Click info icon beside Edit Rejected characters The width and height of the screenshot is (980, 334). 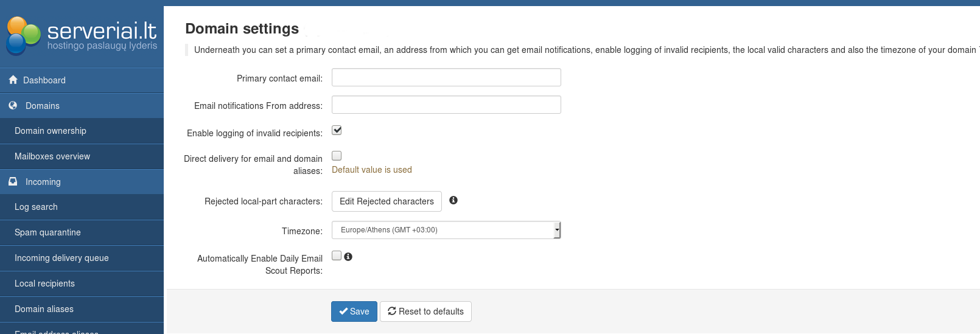coord(453,200)
